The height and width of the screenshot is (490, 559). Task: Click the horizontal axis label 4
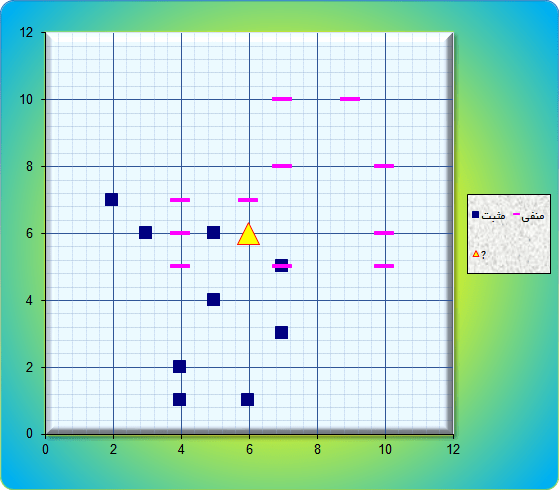[181, 449]
